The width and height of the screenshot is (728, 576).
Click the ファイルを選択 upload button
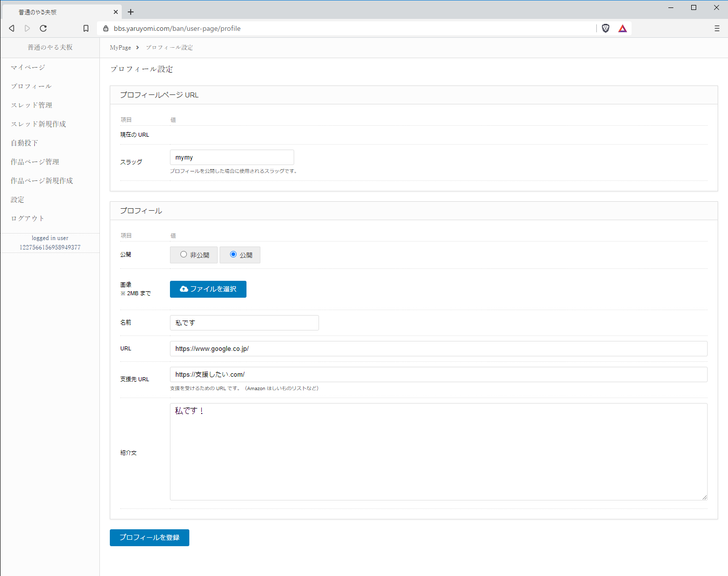tap(208, 289)
